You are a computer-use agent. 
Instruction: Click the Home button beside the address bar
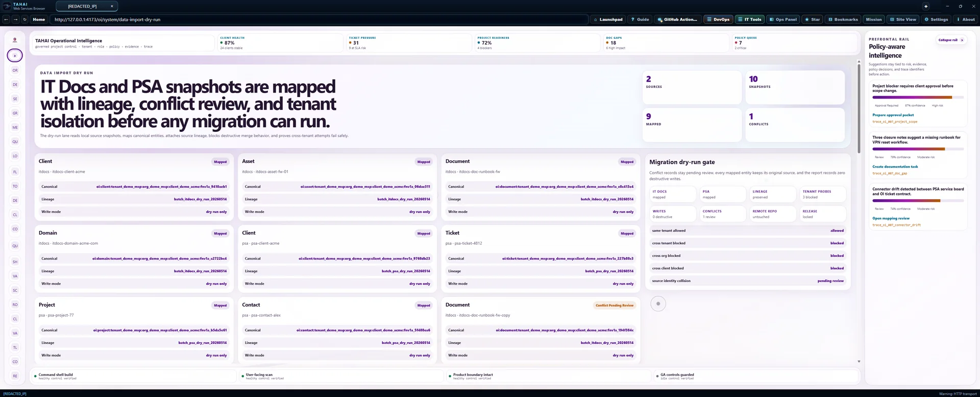pos(39,19)
